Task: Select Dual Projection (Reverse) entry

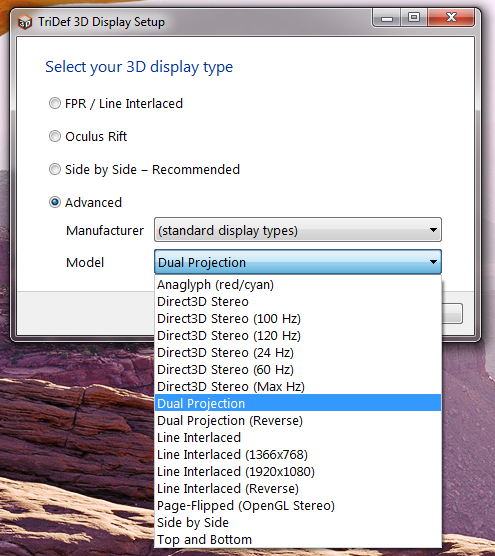Action: (x=298, y=421)
